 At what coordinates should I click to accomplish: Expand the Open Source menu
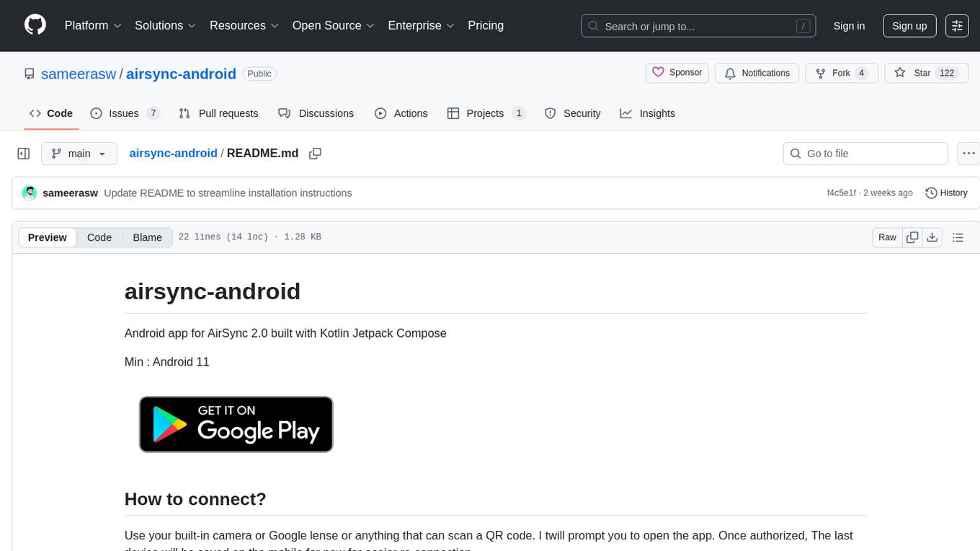[x=333, y=25]
